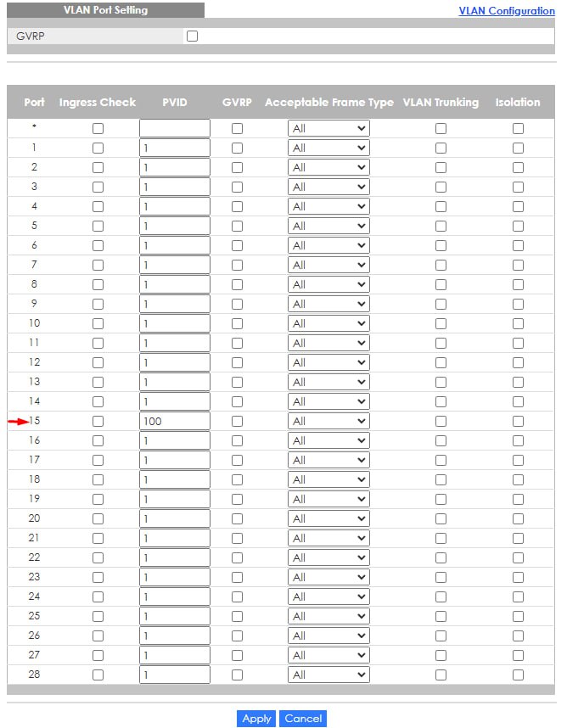Click the PVID field of port 15
The height and width of the screenshot is (728, 567).
pos(175,421)
